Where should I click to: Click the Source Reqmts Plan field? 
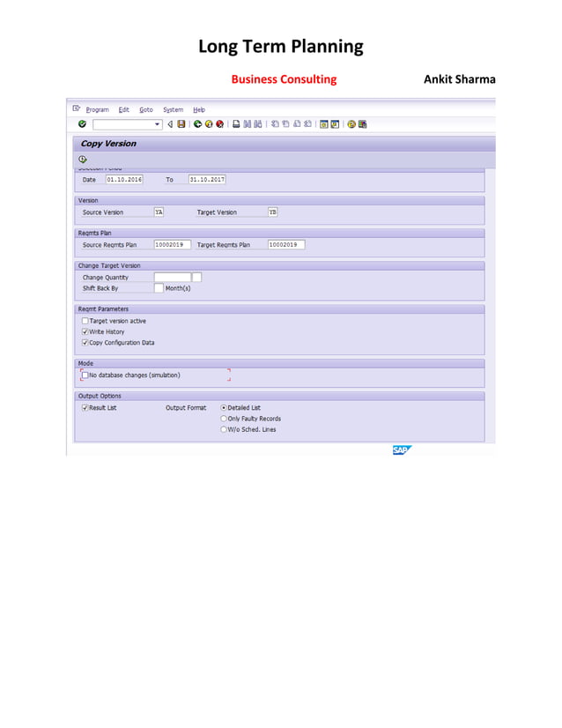[172, 244]
